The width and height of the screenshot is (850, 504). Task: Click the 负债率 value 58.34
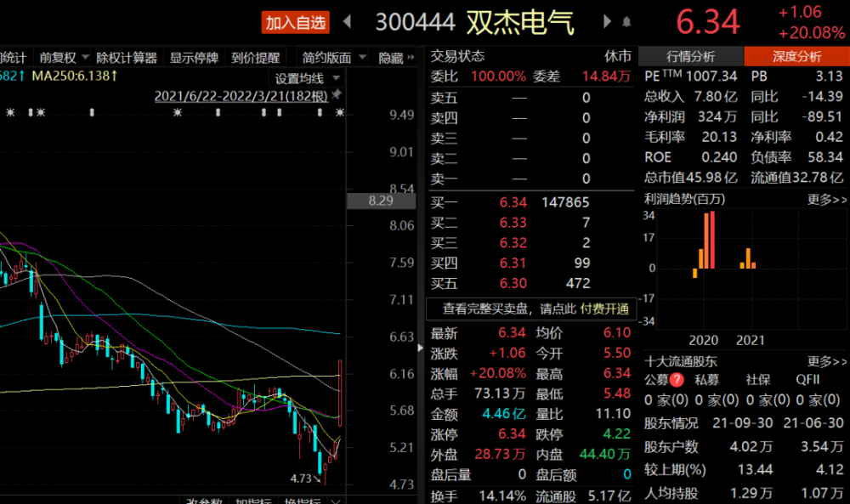point(825,157)
